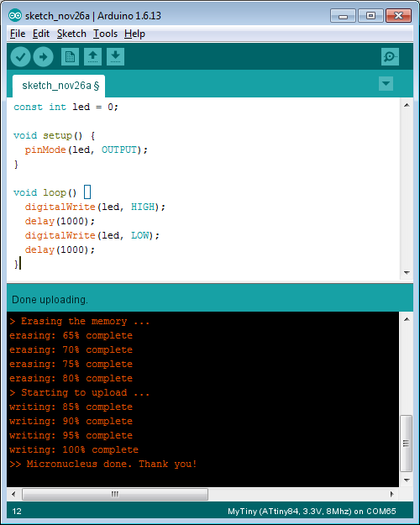Click '> Starting to upload ...' console line
The width and height of the screenshot is (420, 525).
(79, 392)
